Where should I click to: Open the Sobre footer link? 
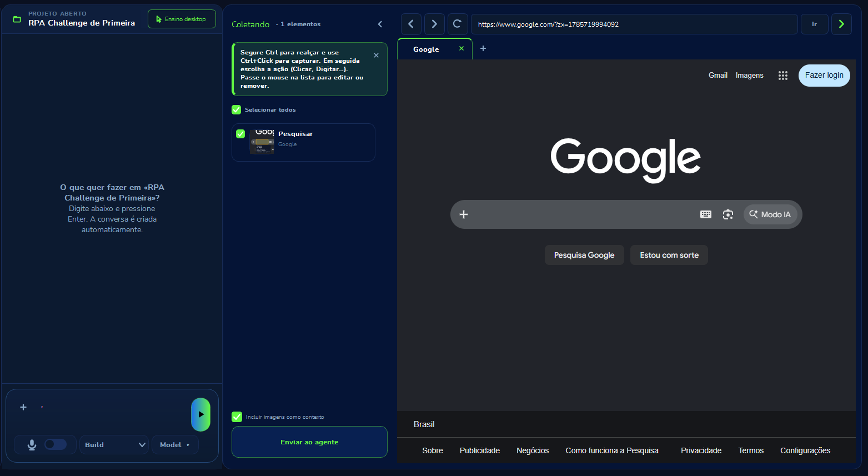pyautogui.click(x=433, y=450)
